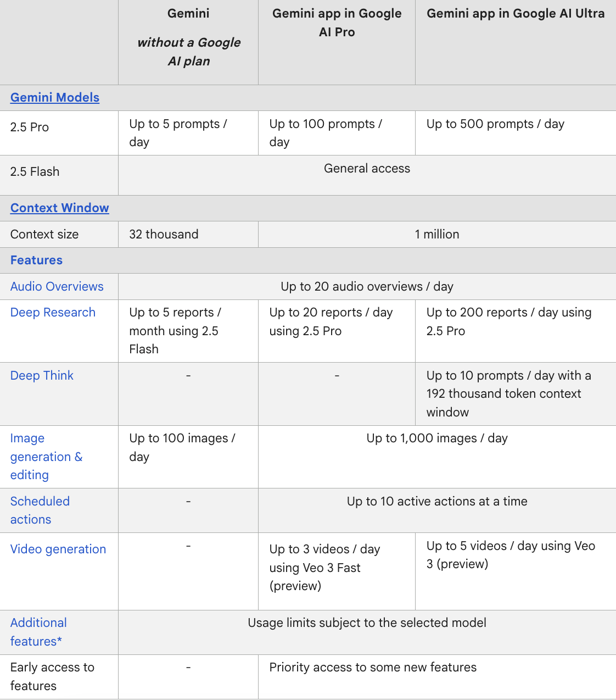
Task: Click the 'General access' cell
Action: pos(367,168)
